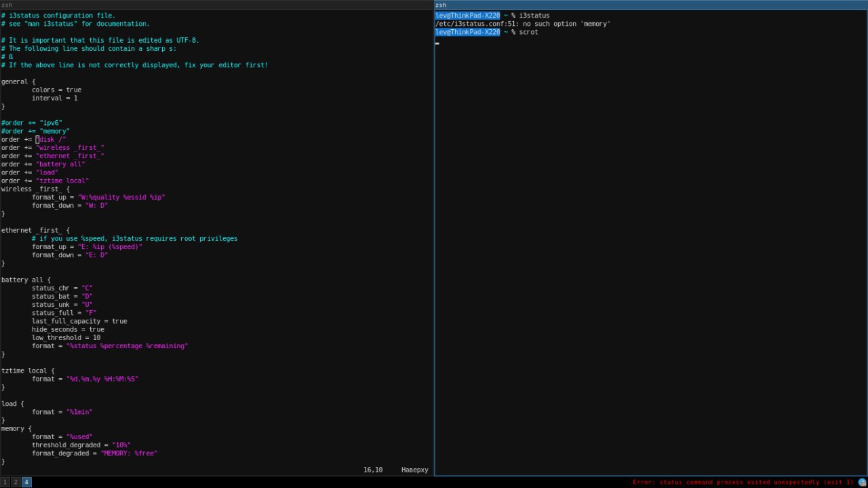Click the format "%d.%m.%y %H:%M:%S" line
The height and width of the screenshot is (488, 868).
[85, 379]
